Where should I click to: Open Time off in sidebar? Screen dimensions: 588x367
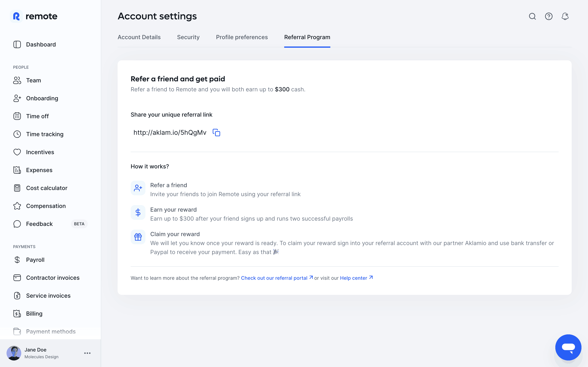coord(37,116)
